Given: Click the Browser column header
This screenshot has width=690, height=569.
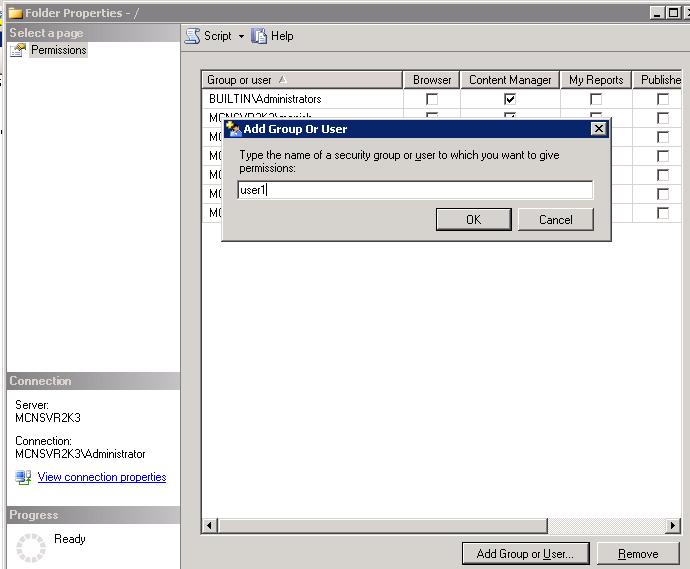Looking at the screenshot, I should pos(432,80).
